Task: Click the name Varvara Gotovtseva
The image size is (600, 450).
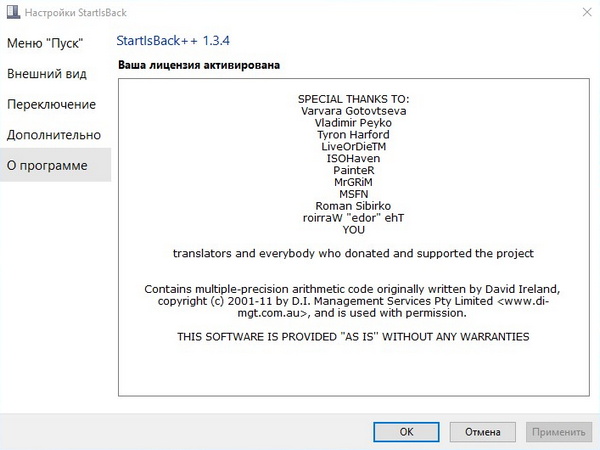Action: [354, 111]
